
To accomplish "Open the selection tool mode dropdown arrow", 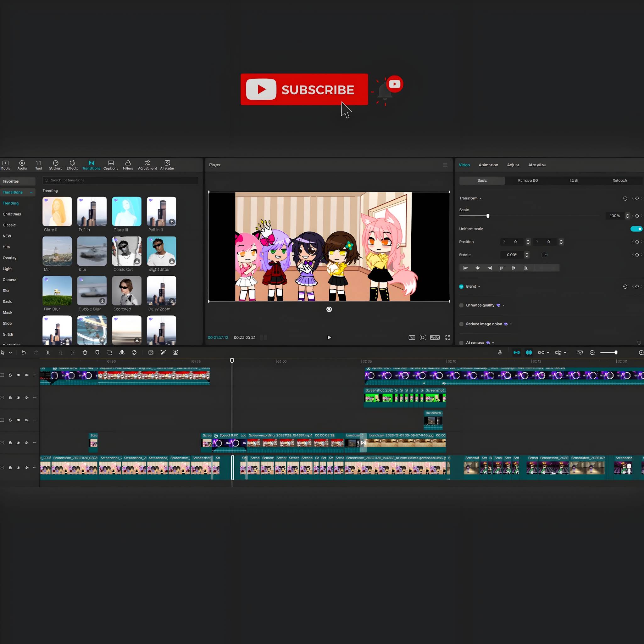I will point(10,353).
